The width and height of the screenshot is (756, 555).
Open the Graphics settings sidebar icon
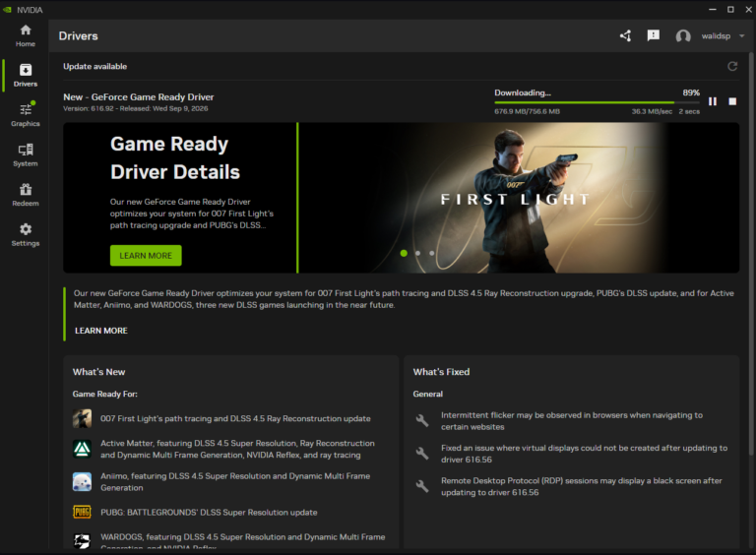[25, 115]
